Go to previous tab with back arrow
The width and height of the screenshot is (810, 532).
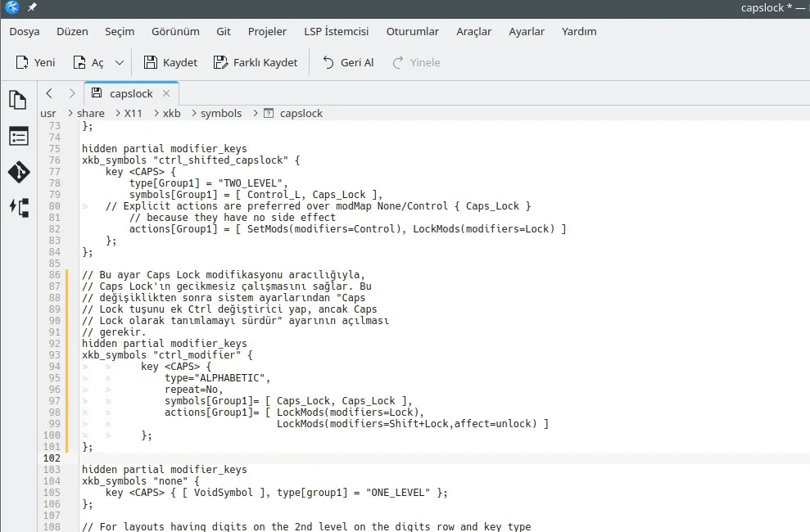49,93
